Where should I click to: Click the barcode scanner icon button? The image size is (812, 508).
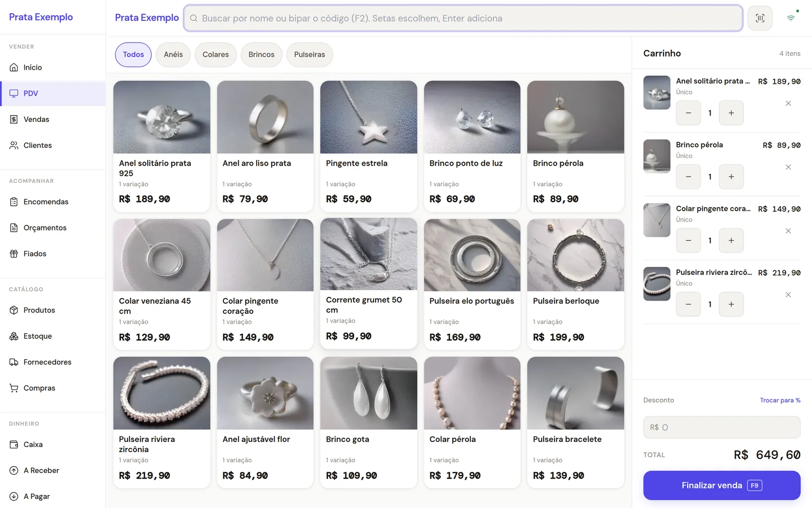760,18
